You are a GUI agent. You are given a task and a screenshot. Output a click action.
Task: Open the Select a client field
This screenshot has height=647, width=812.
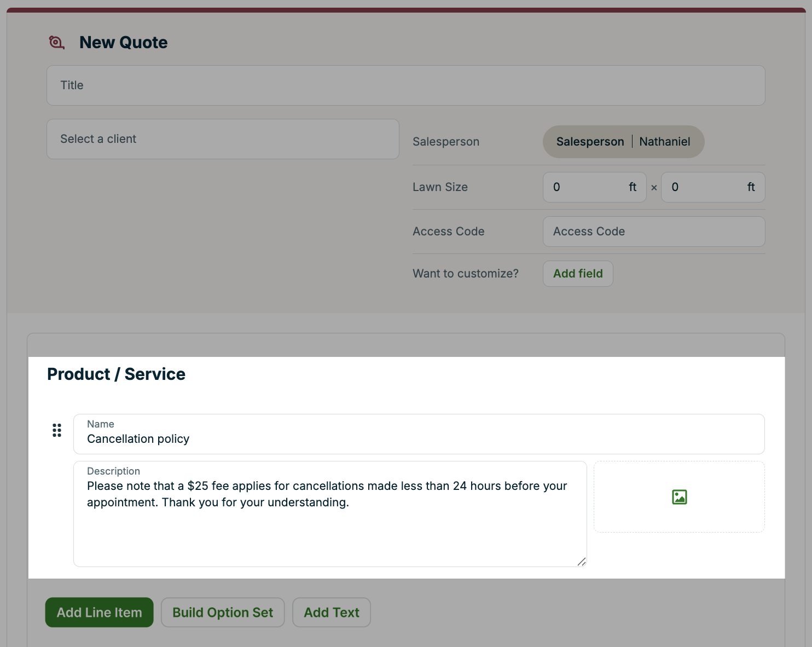[223, 139]
